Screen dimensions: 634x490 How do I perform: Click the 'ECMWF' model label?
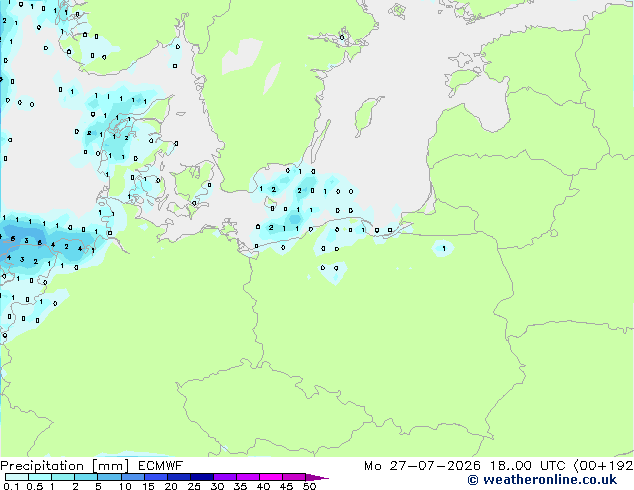click(x=161, y=466)
